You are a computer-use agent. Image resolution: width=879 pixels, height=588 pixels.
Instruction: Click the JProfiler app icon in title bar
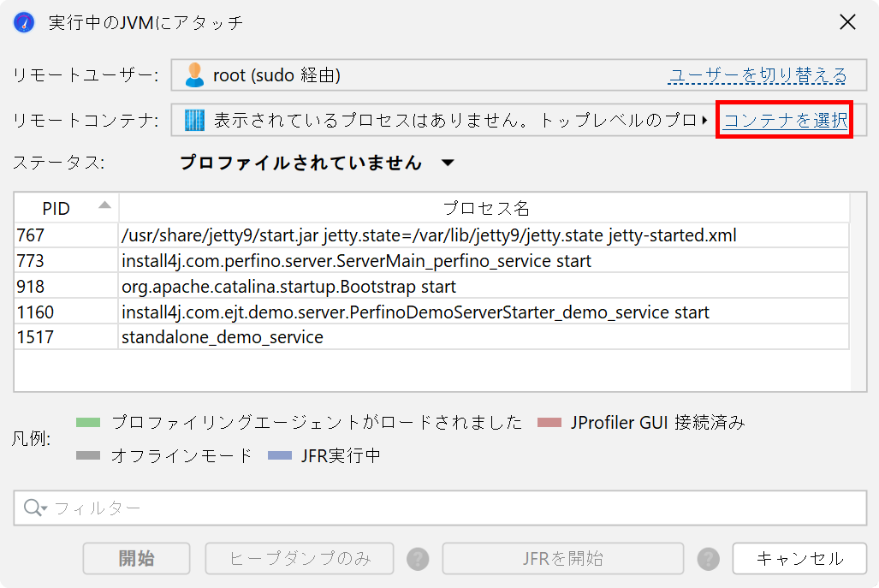tap(24, 22)
